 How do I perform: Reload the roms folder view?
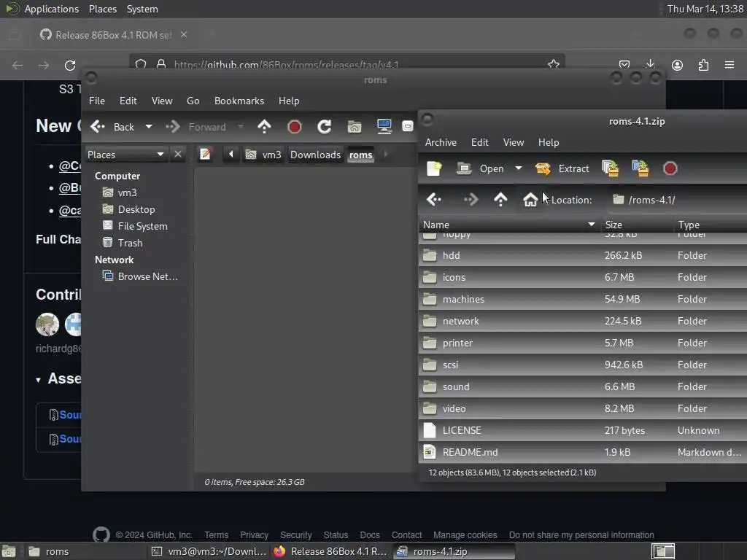pos(325,127)
